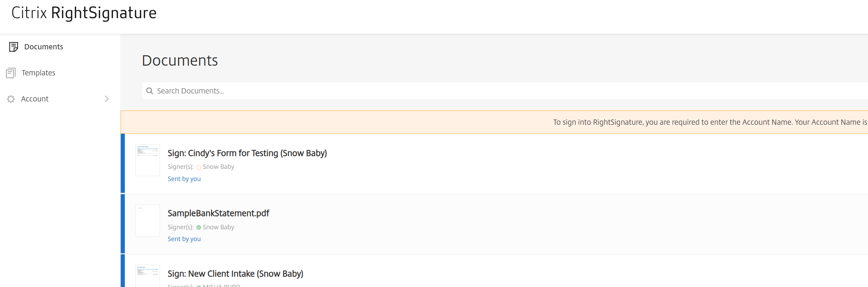Open the Templates section label
The image size is (868, 287).
coord(38,73)
